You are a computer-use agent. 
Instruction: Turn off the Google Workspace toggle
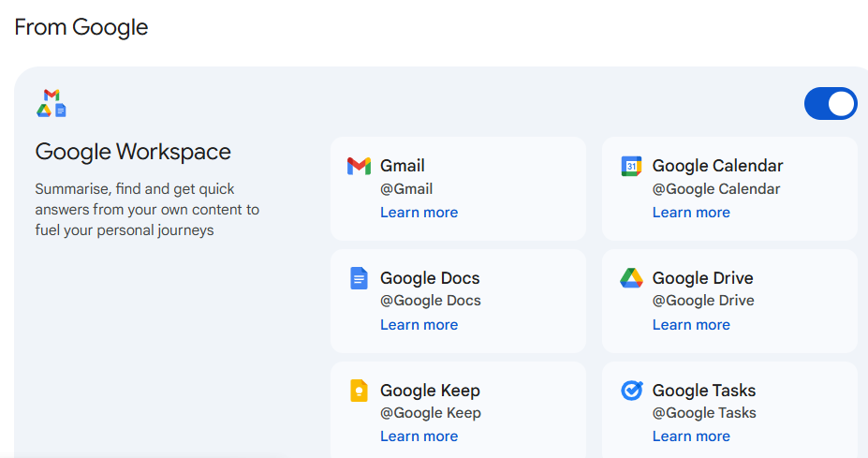click(831, 104)
